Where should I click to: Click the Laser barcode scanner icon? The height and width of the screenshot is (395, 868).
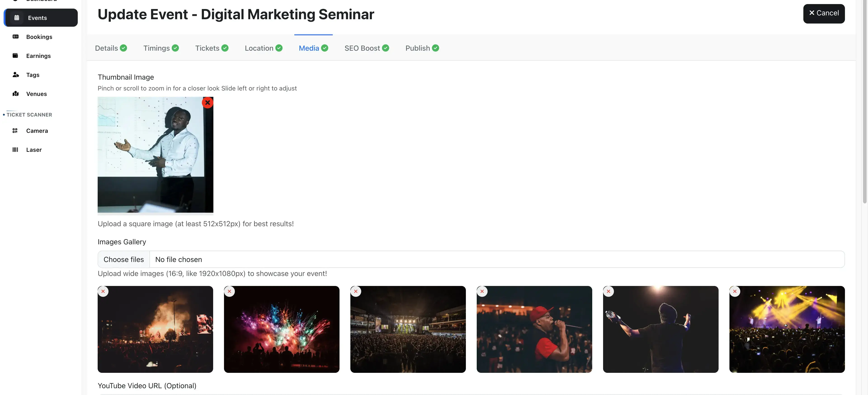click(15, 150)
